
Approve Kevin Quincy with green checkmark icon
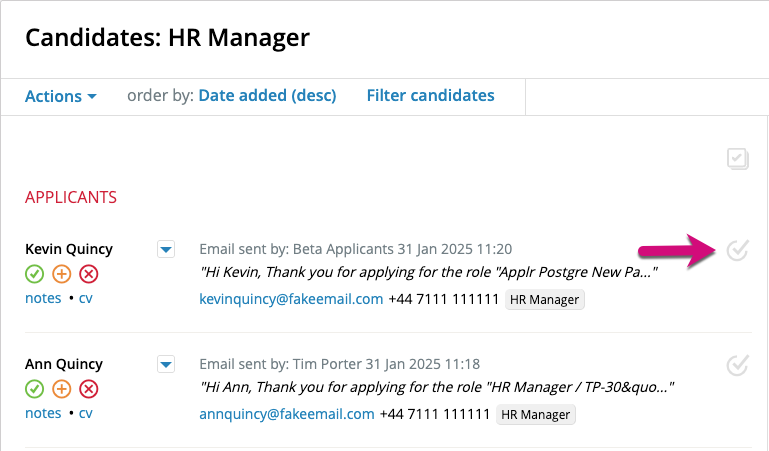34,274
